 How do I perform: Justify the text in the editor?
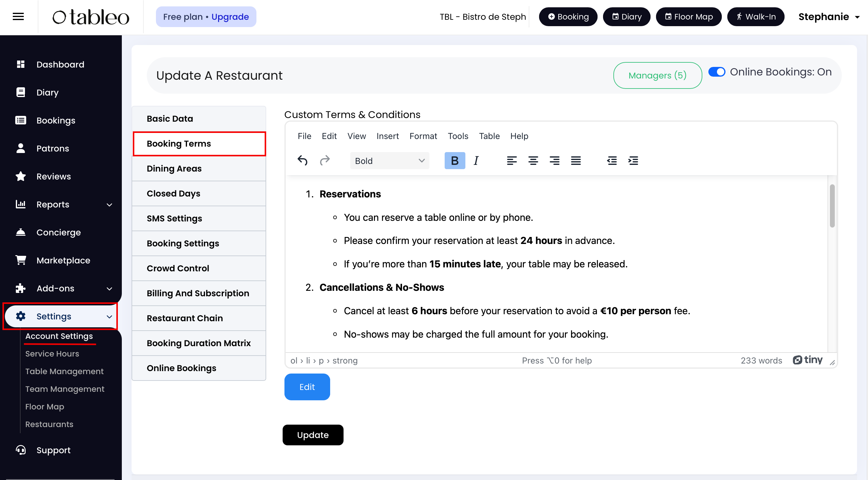[576, 161]
